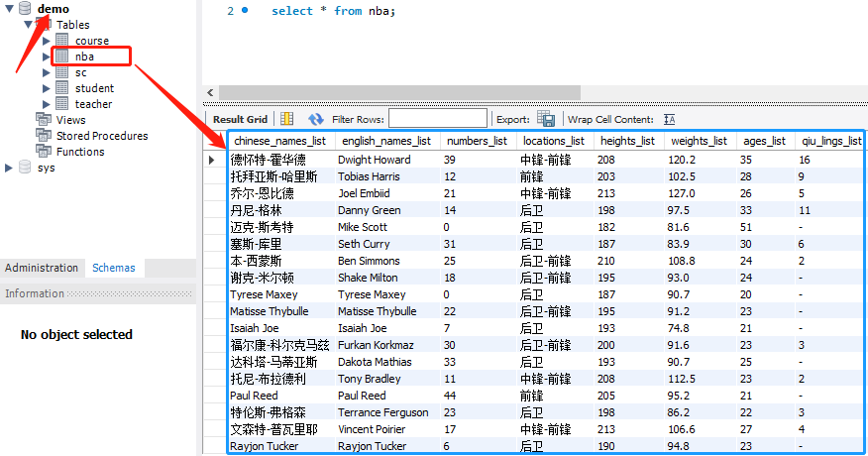Switch to the Administration tab

[42, 268]
